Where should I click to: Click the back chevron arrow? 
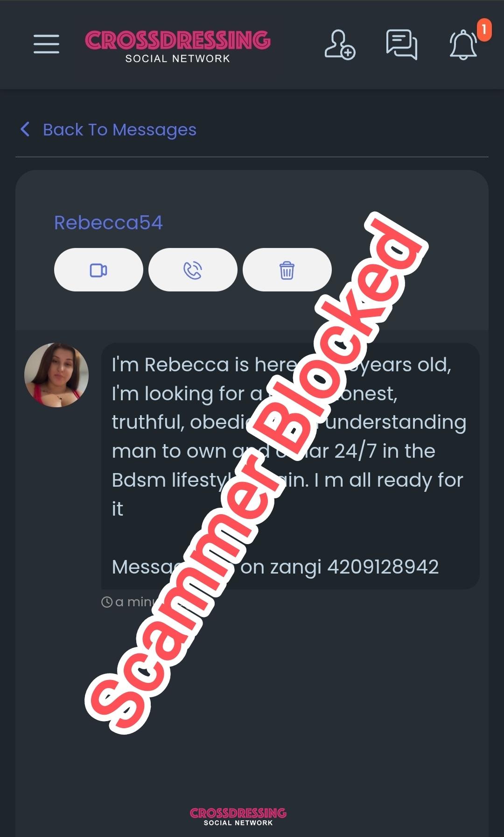(25, 129)
